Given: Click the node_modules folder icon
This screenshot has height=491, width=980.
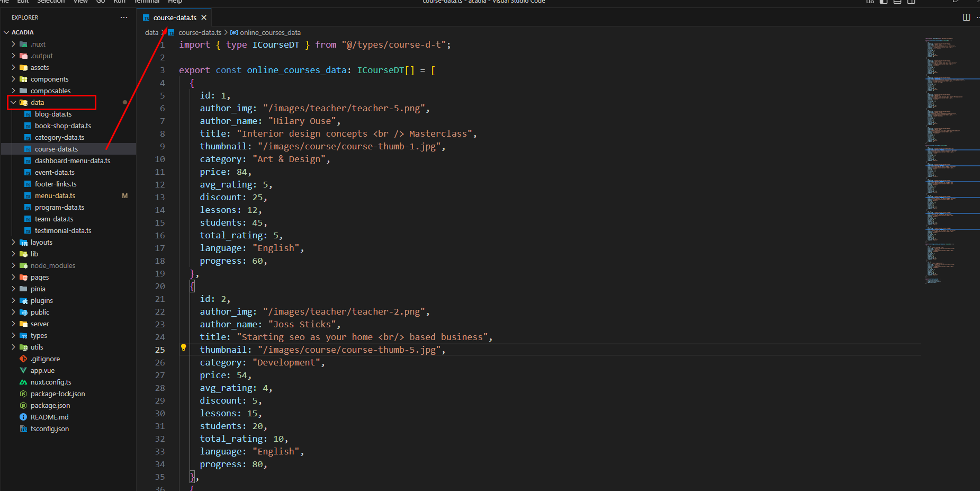Looking at the screenshot, I should [x=23, y=266].
